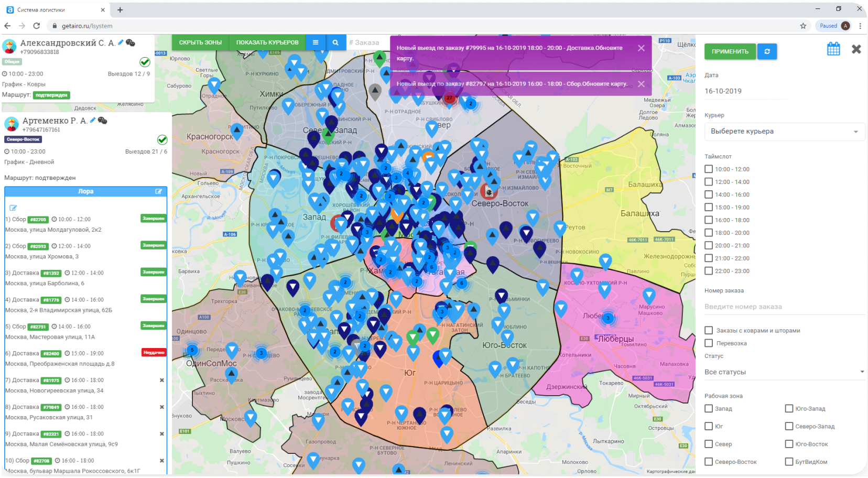Open the hamburger menu on map toolbar
Image resolution: width=868 pixels, height=478 pixels.
(x=316, y=42)
